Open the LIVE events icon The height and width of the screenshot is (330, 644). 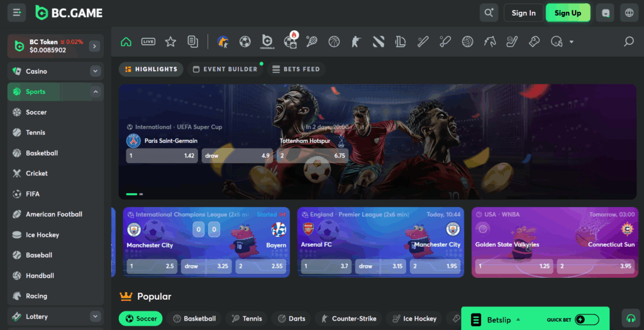pyautogui.click(x=148, y=42)
